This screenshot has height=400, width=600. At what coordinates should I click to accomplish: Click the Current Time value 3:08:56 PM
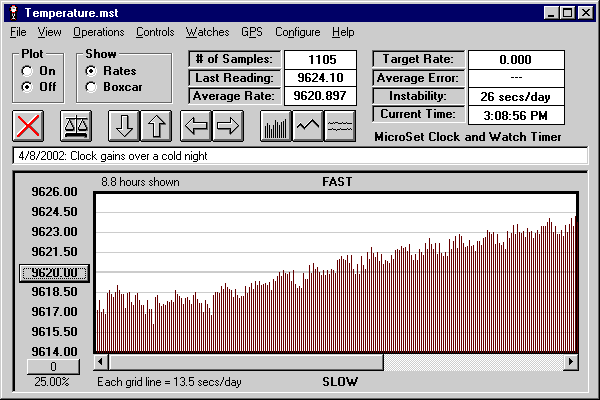tap(516, 115)
